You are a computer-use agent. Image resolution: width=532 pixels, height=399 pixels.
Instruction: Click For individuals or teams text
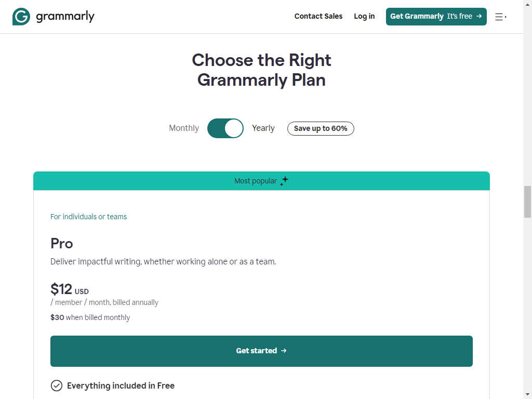coord(88,217)
